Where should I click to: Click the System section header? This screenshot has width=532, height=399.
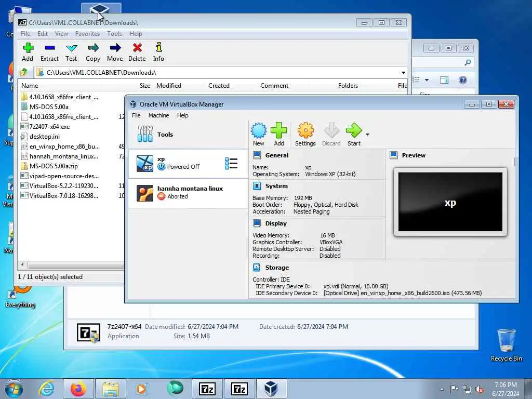pyautogui.click(x=276, y=186)
